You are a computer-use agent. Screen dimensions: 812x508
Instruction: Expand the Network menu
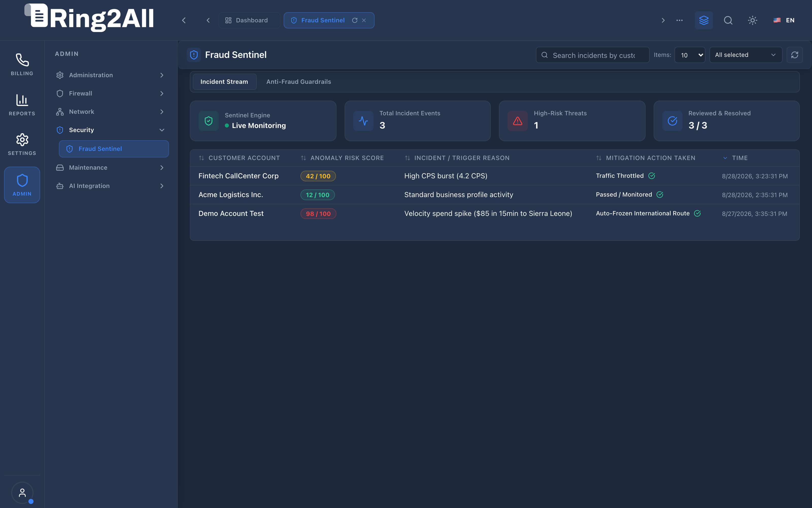(x=110, y=112)
